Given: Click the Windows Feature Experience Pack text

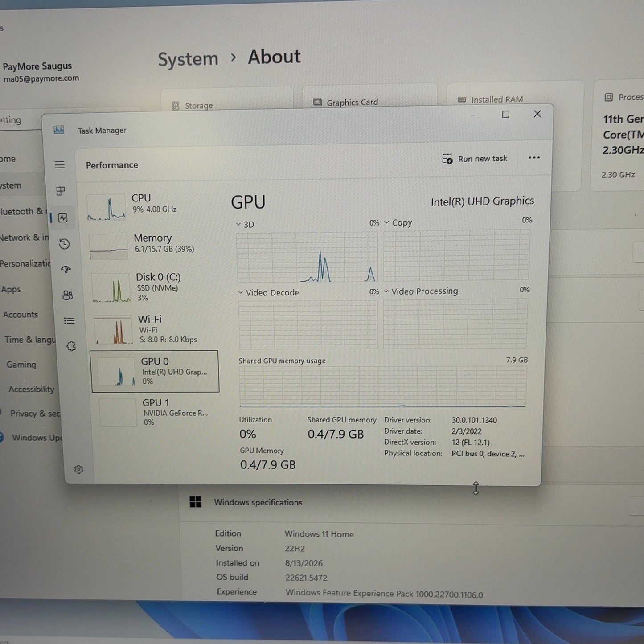Looking at the screenshot, I should click(x=384, y=594).
